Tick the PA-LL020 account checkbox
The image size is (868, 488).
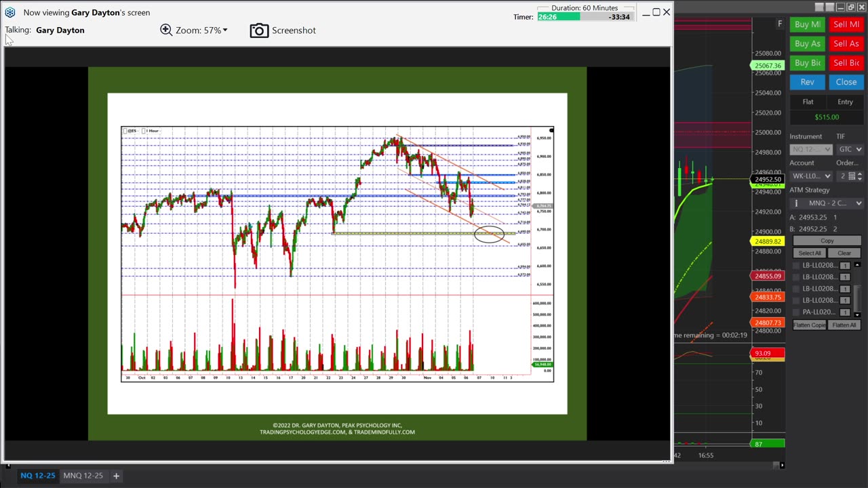pyautogui.click(x=797, y=312)
